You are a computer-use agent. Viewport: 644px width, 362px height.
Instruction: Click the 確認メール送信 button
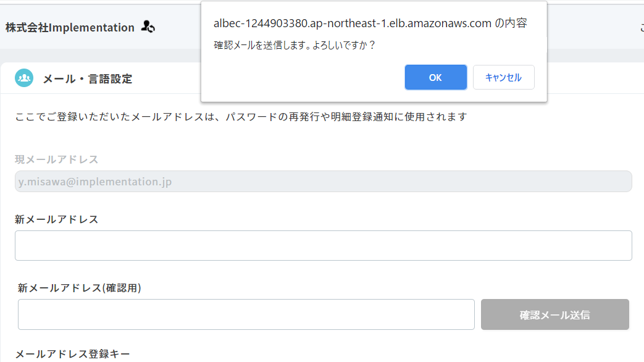pyautogui.click(x=555, y=314)
